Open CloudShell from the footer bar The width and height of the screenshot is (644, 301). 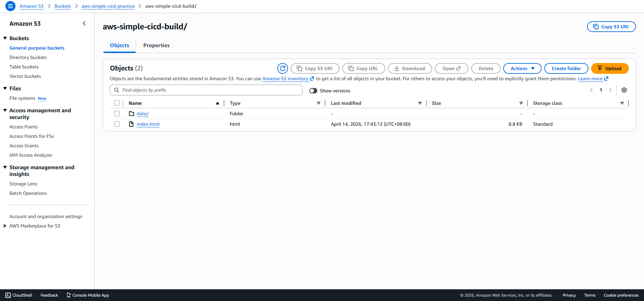point(19,295)
